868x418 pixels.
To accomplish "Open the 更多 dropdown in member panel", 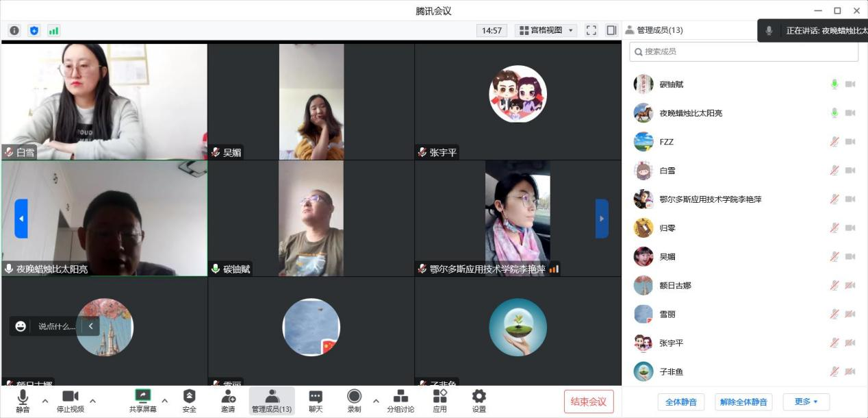I will coord(806,402).
